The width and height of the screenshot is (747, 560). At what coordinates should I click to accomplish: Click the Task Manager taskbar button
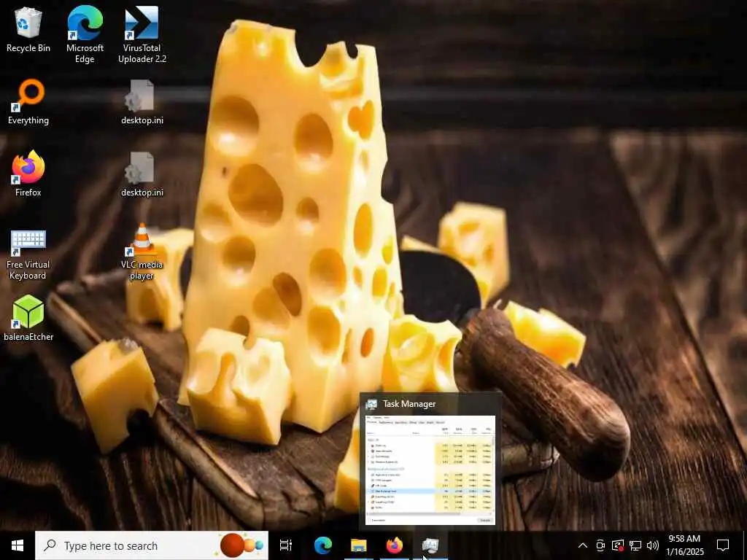[430, 545]
